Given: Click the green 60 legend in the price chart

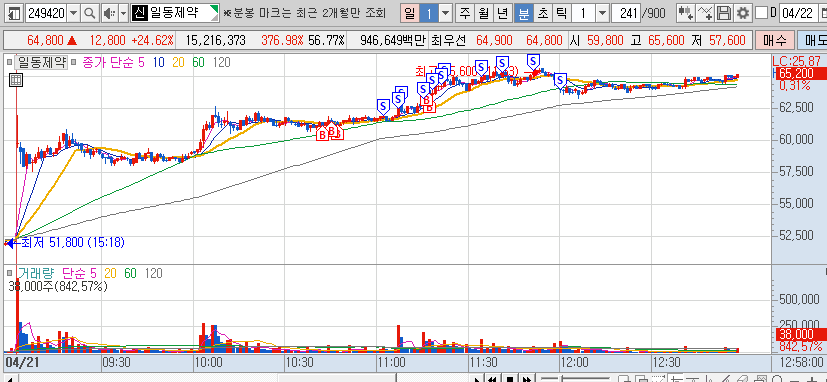Looking at the screenshot, I should [x=198, y=63].
